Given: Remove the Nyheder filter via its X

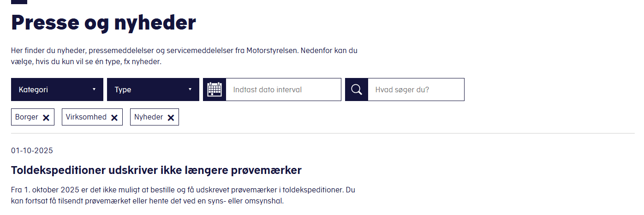Looking at the screenshot, I should pyautogui.click(x=171, y=118).
